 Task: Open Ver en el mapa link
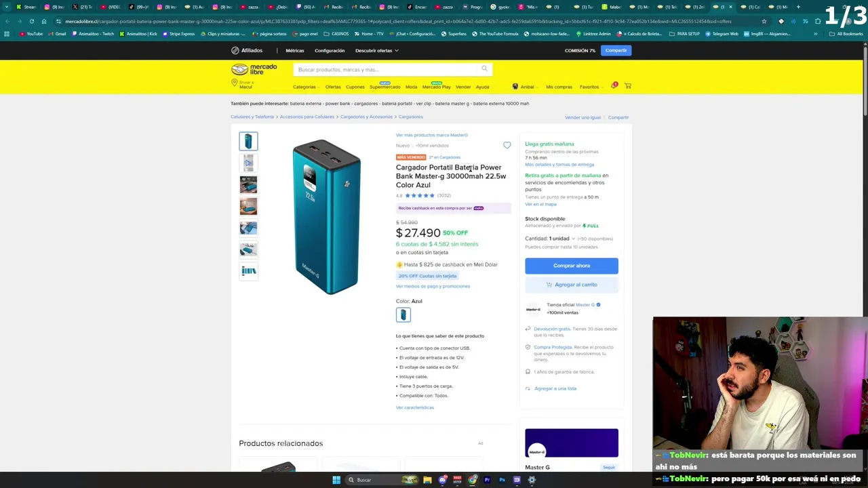(x=540, y=204)
